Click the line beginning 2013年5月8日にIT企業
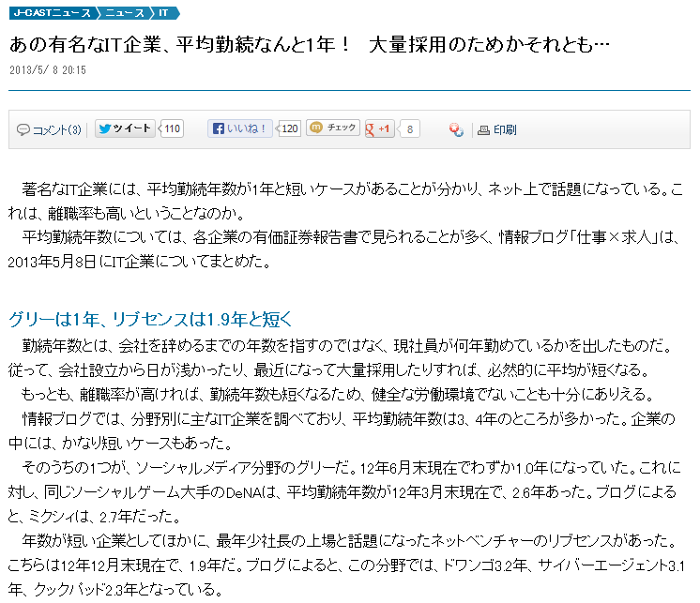Viewport: 700px width, 603px height. [x=140, y=262]
